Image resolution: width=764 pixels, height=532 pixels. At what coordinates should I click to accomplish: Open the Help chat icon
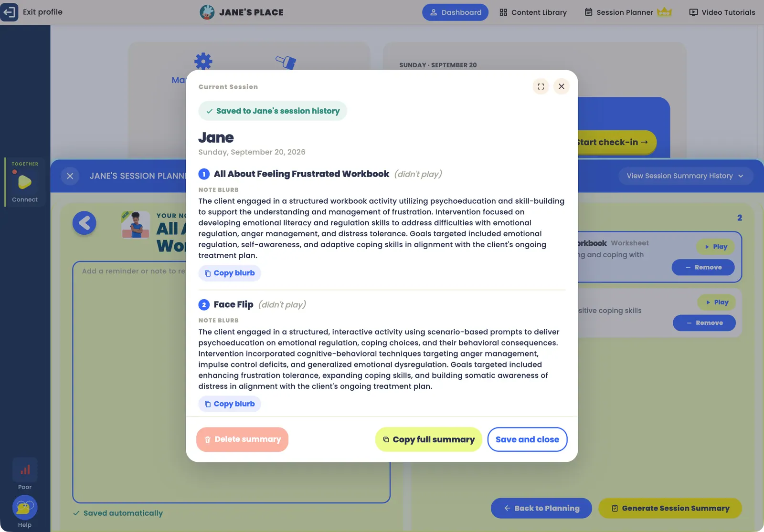pyautogui.click(x=25, y=508)
